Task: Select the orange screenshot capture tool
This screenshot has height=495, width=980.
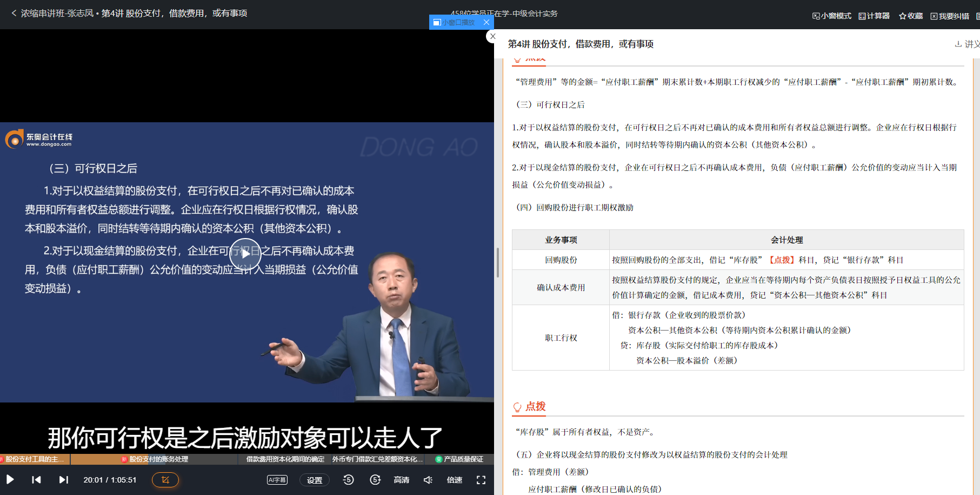Action: 165,479
